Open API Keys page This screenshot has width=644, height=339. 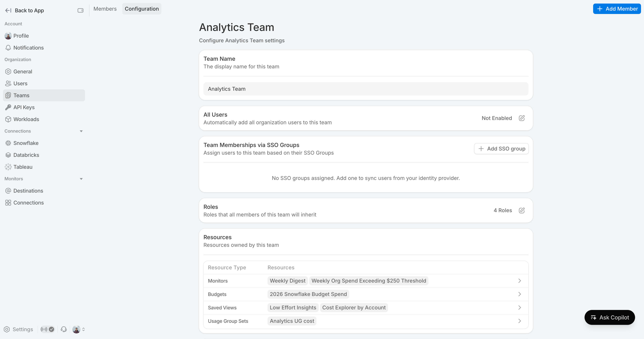(x=24, y=107)
